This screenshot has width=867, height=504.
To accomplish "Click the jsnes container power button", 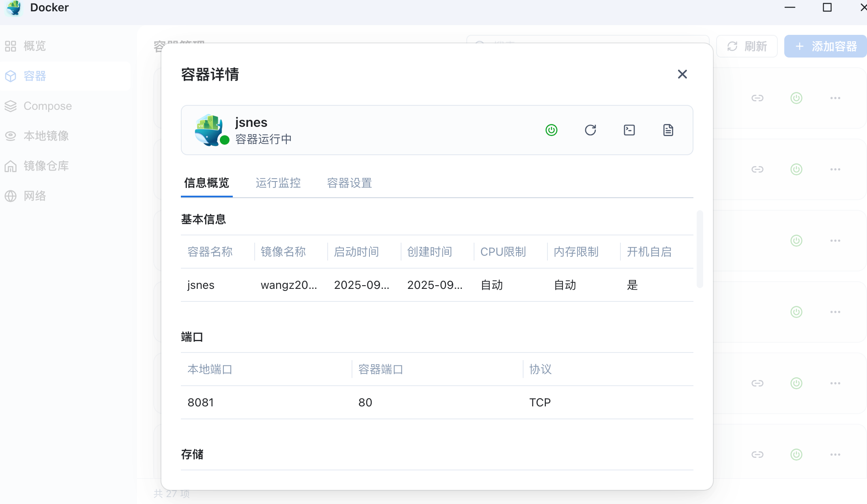I will (x=551, y=130).
